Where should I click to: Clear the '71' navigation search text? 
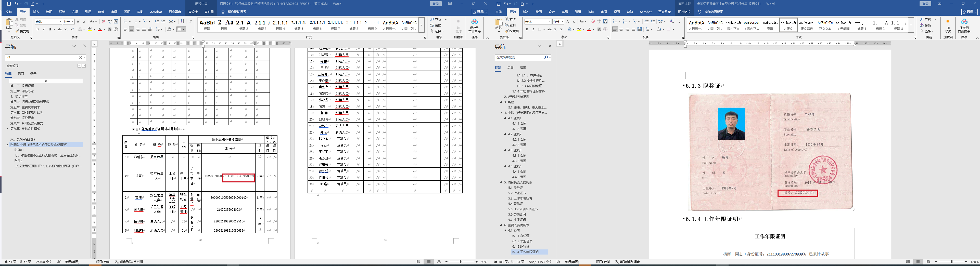pos(80,57)
